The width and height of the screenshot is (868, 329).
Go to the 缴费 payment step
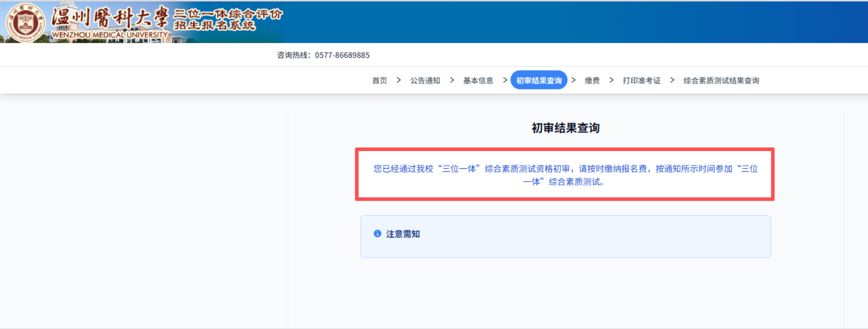coord(592,81)
